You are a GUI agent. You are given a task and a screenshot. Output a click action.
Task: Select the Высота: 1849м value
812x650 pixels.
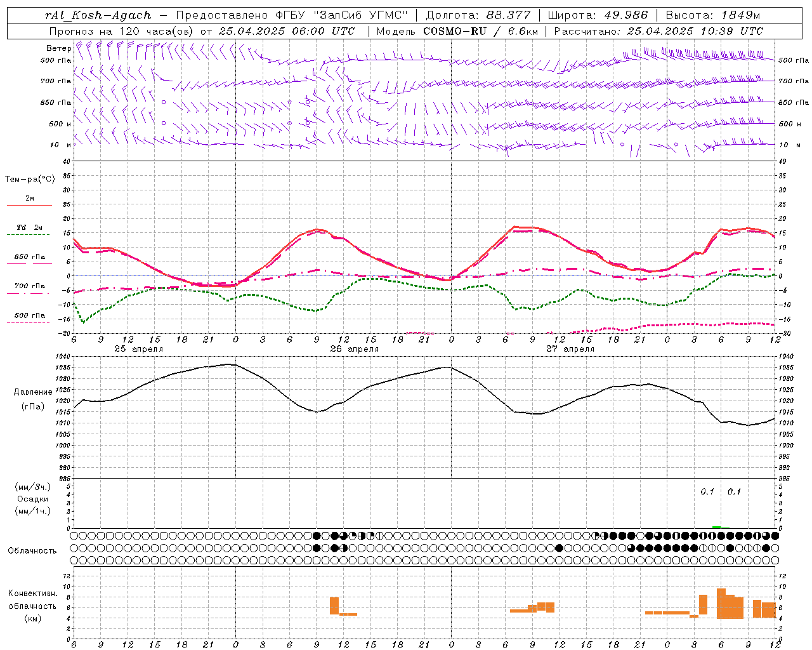[712, 15]
